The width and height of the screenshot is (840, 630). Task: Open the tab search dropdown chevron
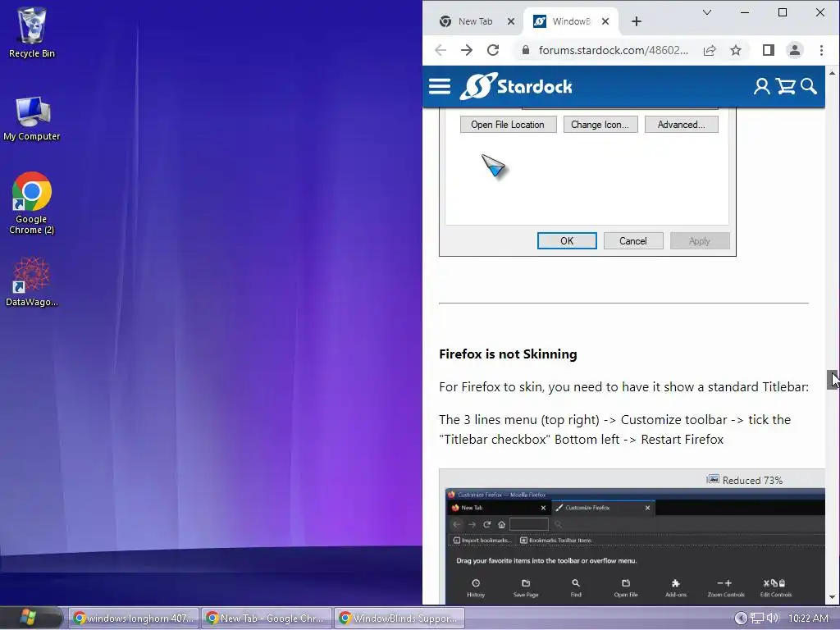pyautogui.click(x=707, y=12)
